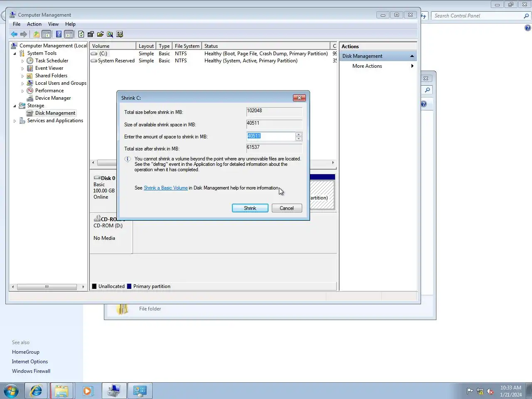Image resolution: width=532 pixels, height=399 pixels.
Task: Select Task Scheduler in the tree
Action: point(52,61)
